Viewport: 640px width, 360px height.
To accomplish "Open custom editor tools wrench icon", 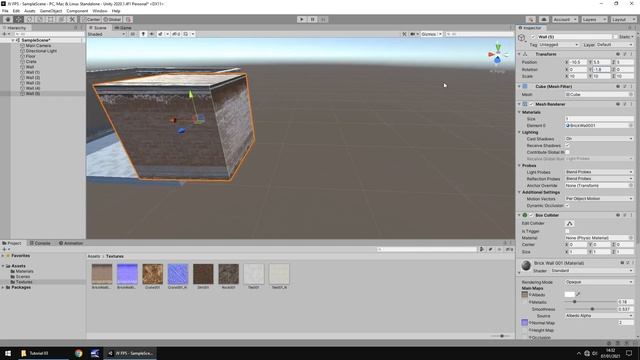I will coord(72,20).
